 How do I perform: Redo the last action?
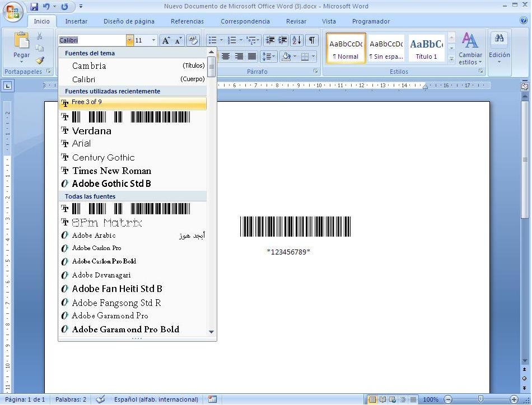[x=64, y=7]
